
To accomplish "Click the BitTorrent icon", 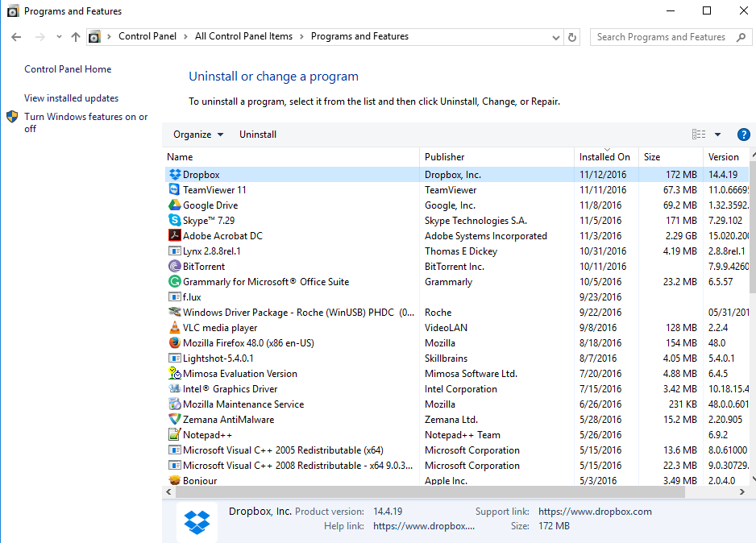I will 175,267.
